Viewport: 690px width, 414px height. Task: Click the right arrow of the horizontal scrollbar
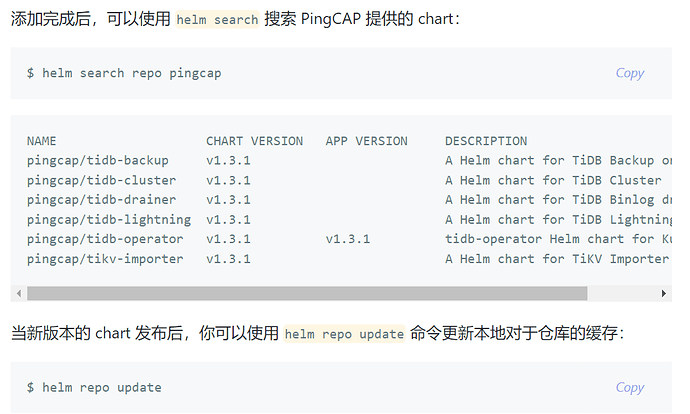(x=665, y=293)
